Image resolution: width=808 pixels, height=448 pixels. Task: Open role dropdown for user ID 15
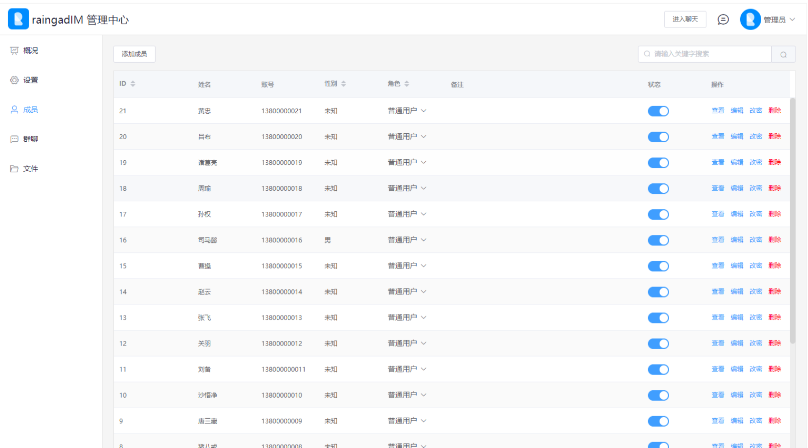(x=424, y=266)
